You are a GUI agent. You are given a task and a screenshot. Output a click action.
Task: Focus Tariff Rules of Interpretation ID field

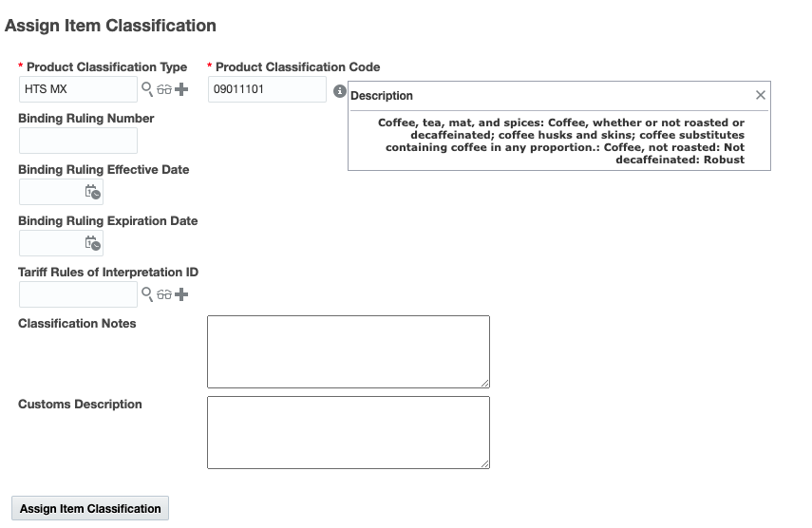78,294
